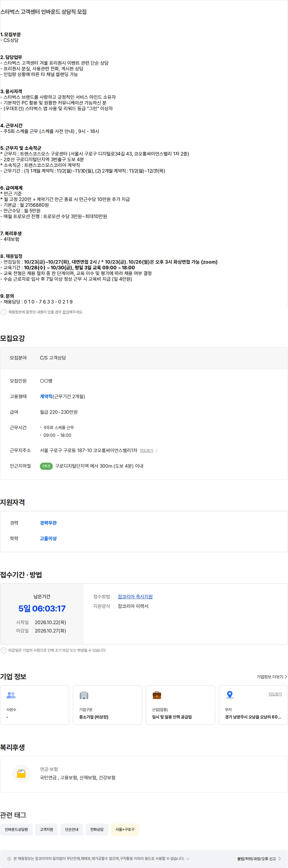The width and height of the screenshot is (288, 868).
Task: Click the 09:00 ~ 18:00 working hours bullet
Action: click(x=57, y=435)
